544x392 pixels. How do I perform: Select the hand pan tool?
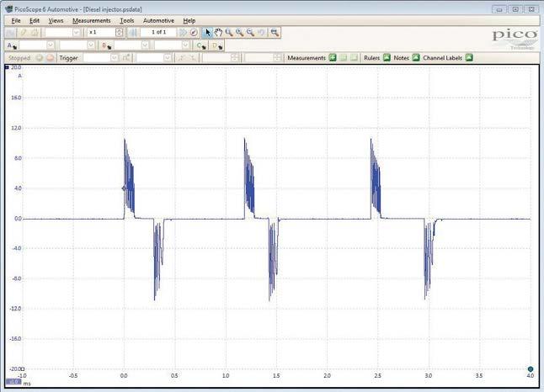point(218,33)
